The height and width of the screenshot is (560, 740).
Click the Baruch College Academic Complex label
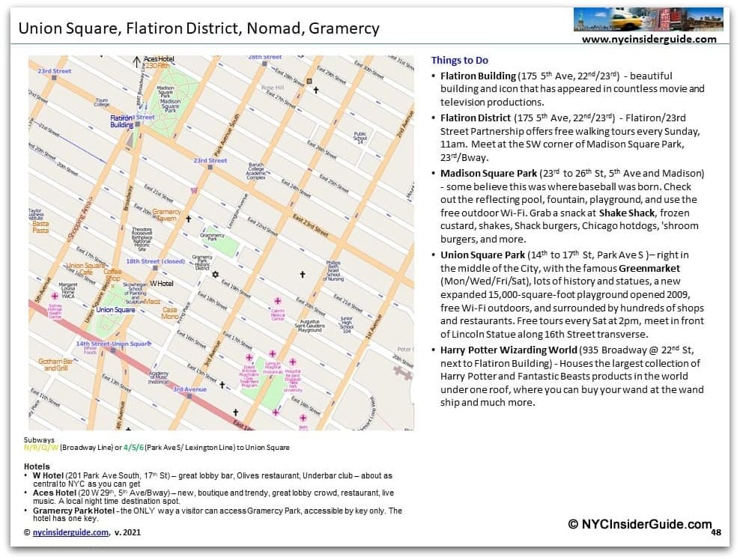(x=256, y=171)
